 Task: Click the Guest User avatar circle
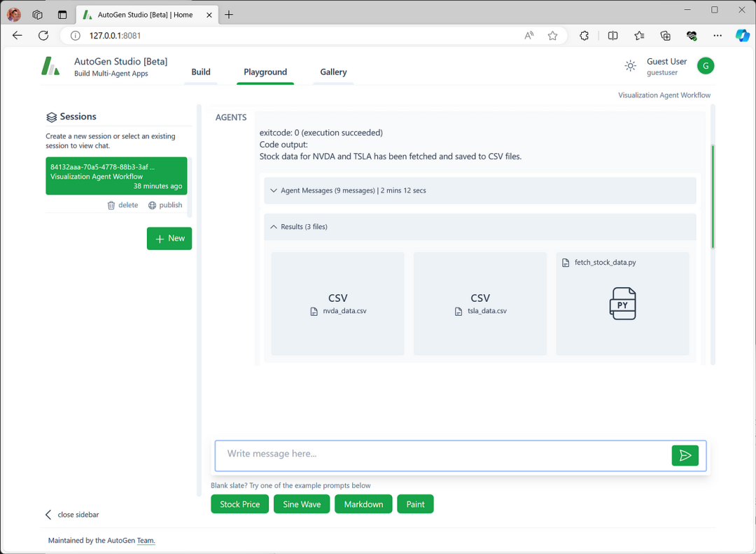(706, 65)
